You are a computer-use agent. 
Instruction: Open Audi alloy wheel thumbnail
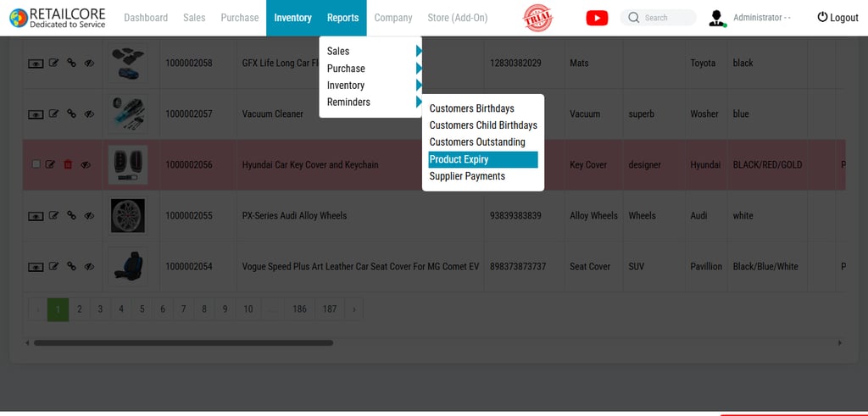128,216
